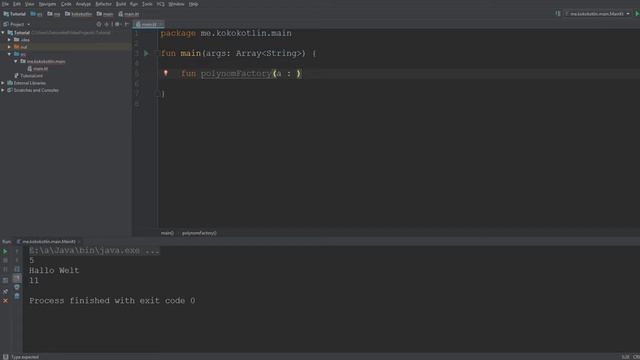Screen dimensions: 640x360
Task: Click the red intention bulb on line 5
Action: [x=166, y=73]
